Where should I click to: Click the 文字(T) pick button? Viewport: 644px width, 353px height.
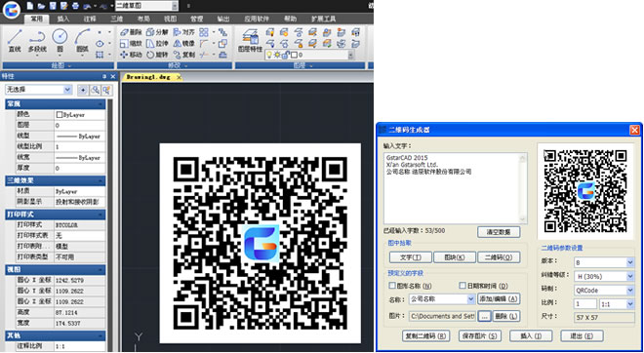pos(411,257)
